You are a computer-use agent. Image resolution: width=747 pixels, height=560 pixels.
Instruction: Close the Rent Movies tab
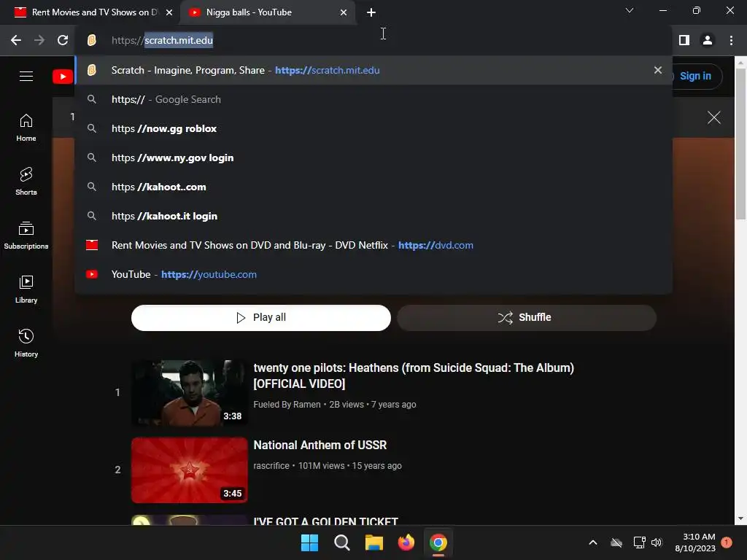[169, 12]
